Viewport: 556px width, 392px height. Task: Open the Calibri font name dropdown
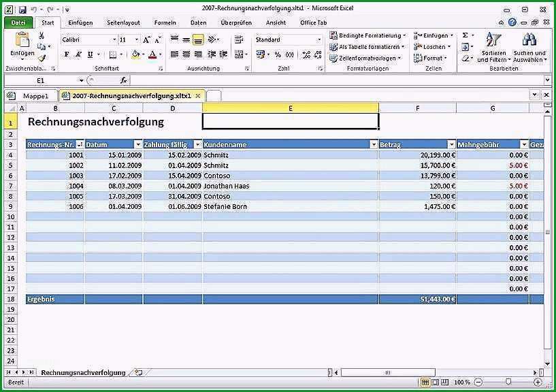[x=114, y=39]
